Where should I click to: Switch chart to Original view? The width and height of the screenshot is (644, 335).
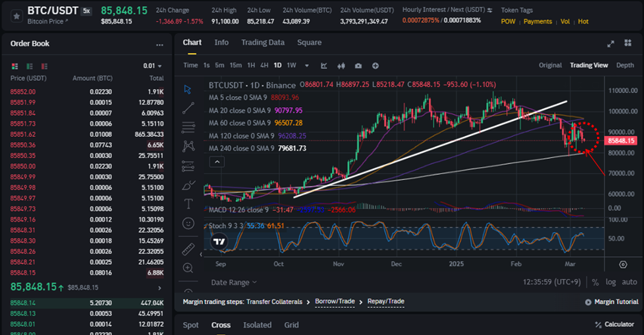pos(550,65)
